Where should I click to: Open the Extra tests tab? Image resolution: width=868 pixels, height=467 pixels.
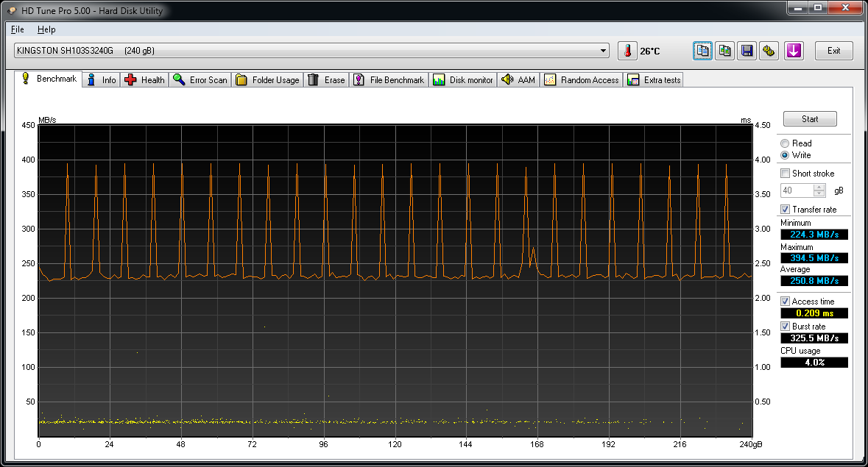(653, 80)
